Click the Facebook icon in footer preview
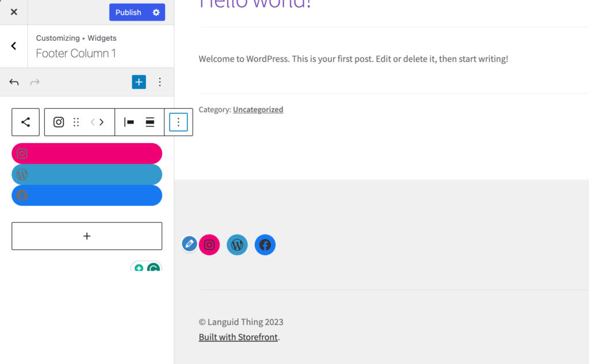The width and height of the screenshot is (589, 364). click(265, 245)
